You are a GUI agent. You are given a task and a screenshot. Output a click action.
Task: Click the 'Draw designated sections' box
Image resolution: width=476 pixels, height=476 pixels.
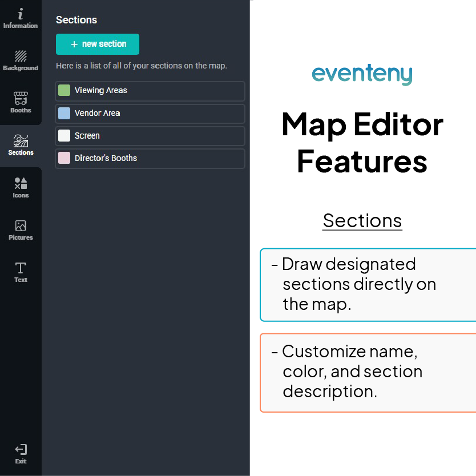click(x=368, y=285)
